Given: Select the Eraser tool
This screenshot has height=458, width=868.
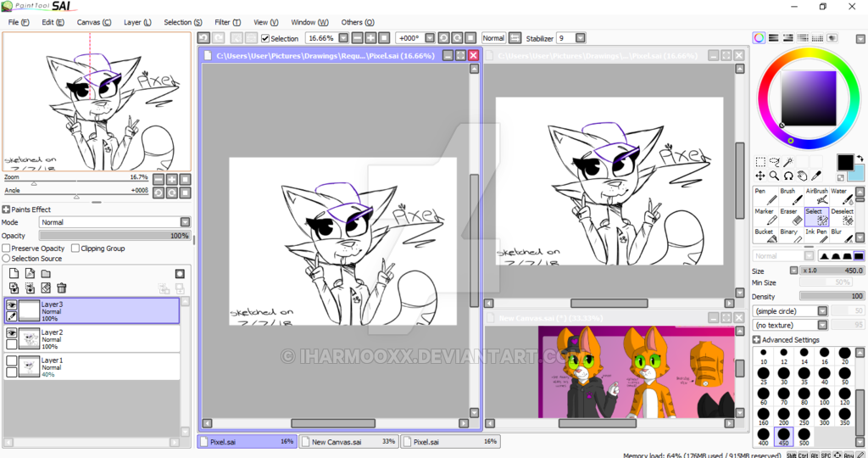Looking at the screenshot, I should pyautogui.click(x=791, y=216).
